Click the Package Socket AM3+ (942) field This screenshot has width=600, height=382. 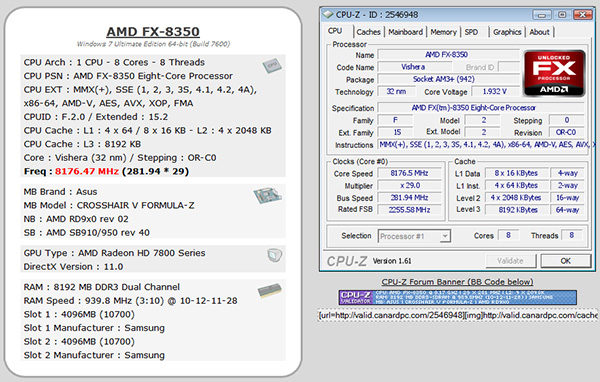pyautogui.click(x=448, y=79)
